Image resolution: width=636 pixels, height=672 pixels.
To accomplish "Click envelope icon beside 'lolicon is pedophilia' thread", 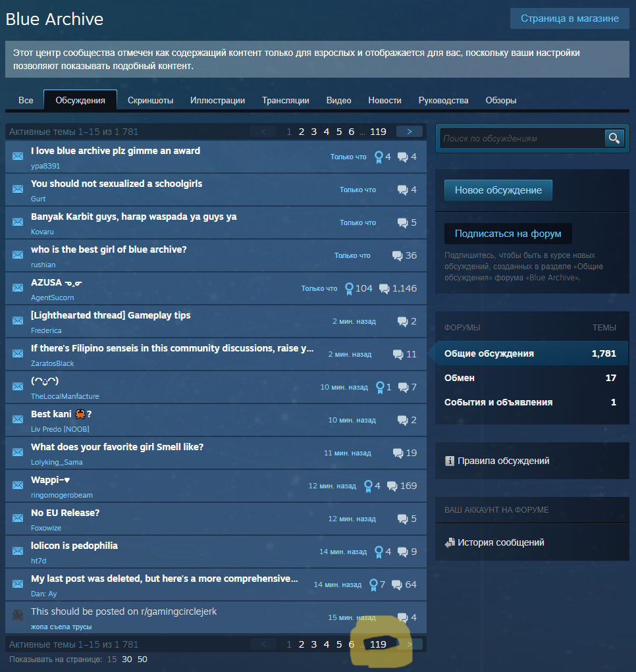I will coord(18,551).
